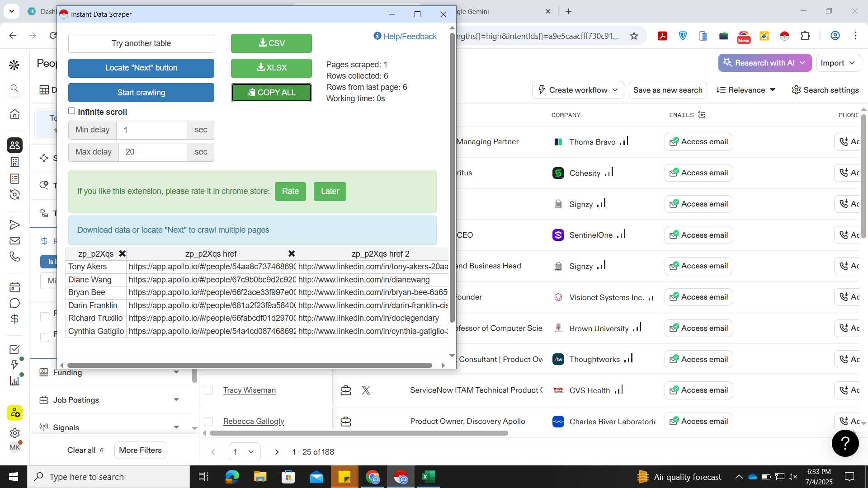This screenshot has height=488, width=868.
Task: Open People icon in sidebar
Action: point(14,145)
